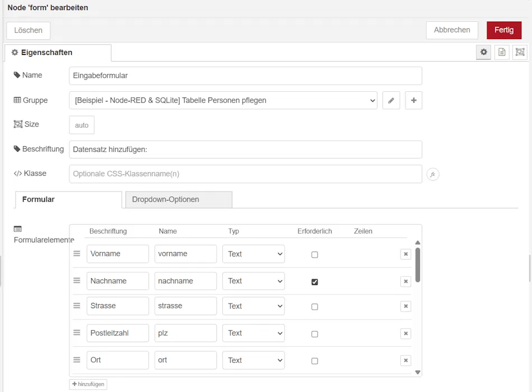Grab the drag handle of Strasse row
The width and height of the screenshot is (532, 392).
click(77, 306)
